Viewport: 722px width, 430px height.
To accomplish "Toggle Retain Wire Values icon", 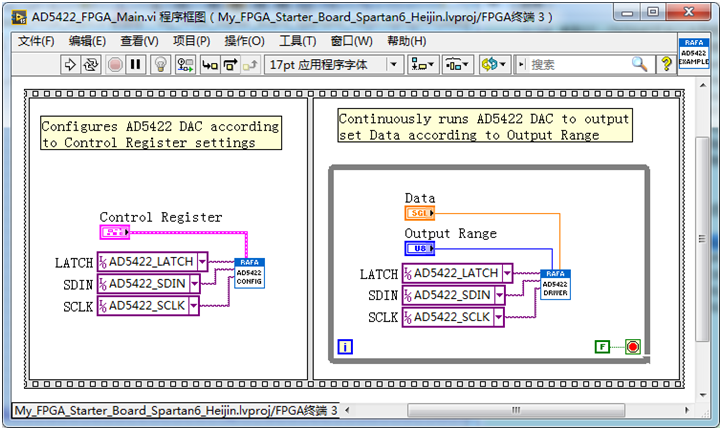I will coord(186,64).
